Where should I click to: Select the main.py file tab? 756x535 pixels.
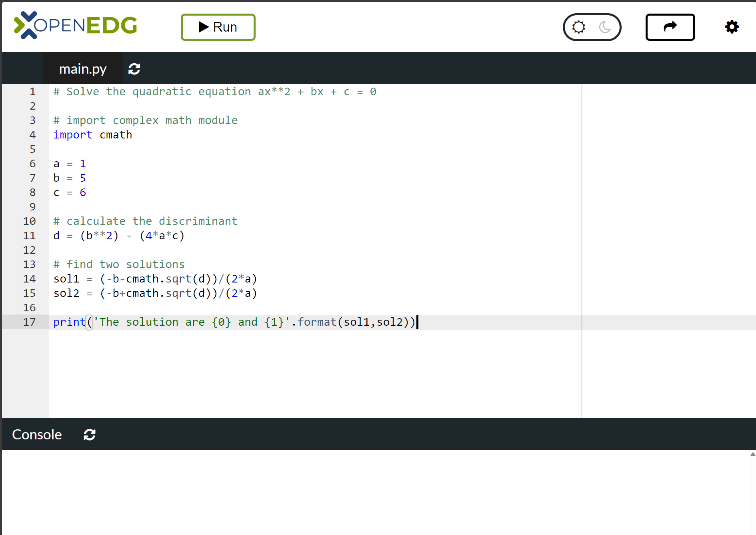click(x=83, y=69)
